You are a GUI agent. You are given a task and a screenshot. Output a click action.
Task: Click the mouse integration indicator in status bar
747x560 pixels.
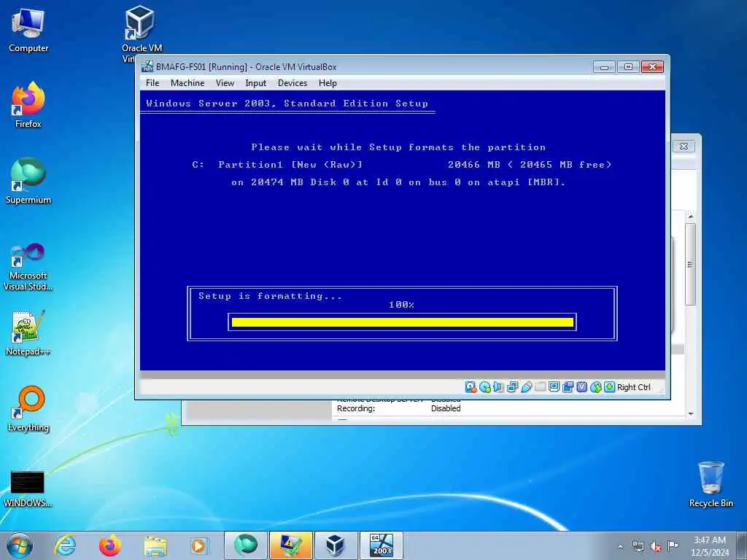point(595,387)
